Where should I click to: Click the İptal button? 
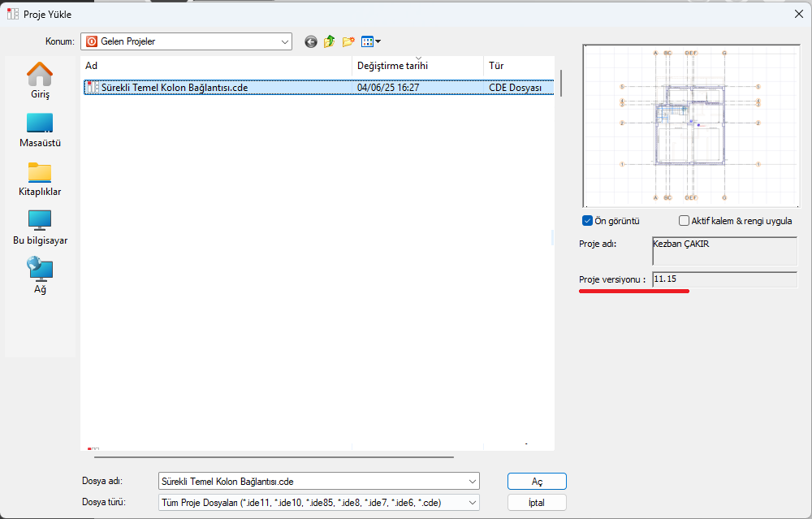[537, 503]
